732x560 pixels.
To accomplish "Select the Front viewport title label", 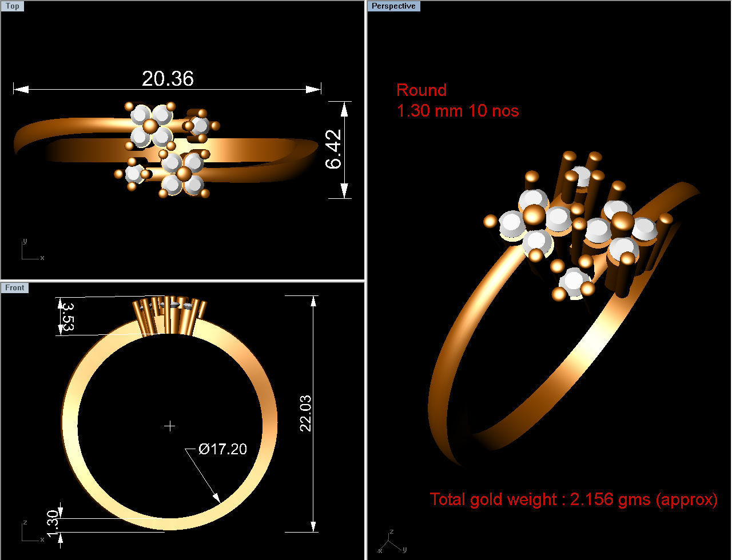I will 15,287.
